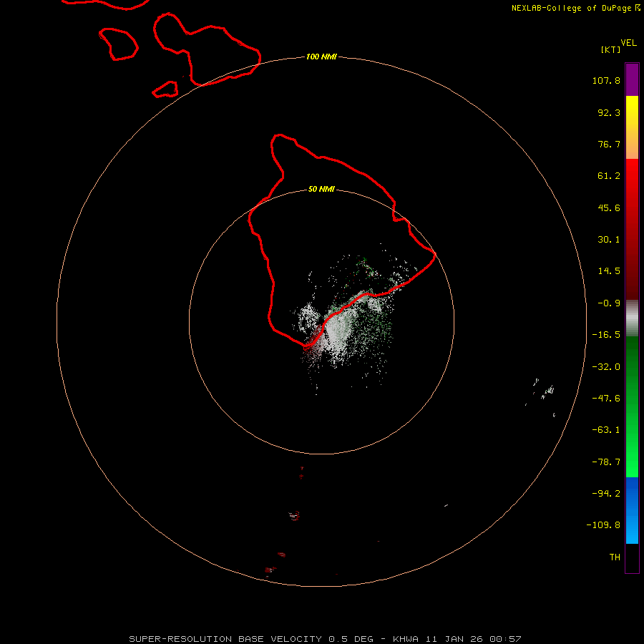The height and width of the screenshot is (644, 644).
Task: Click the yellow segment of the velocity scale
Action: point(632,127)
